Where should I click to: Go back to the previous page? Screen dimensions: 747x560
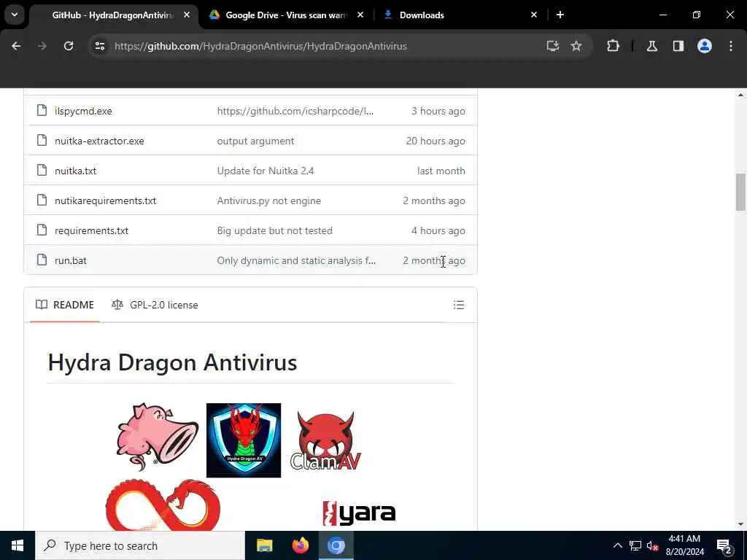[x=16, y=46]
